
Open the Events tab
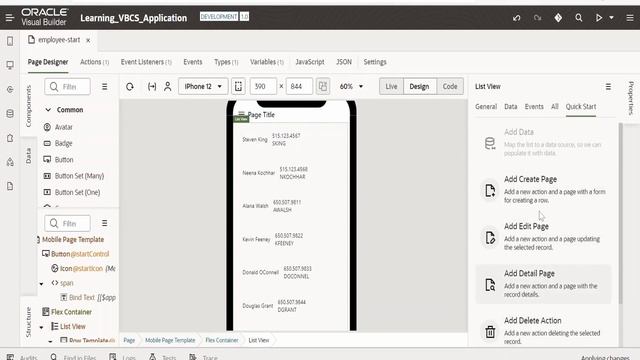pos(193,62)
